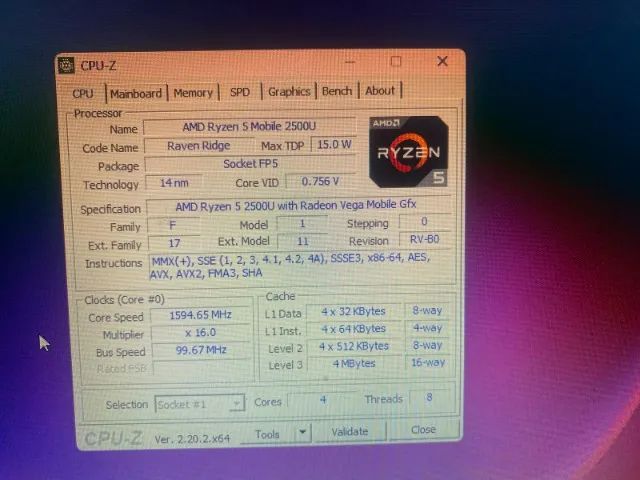Open the Graphics tab
This screenshot has width=640, height=480.
289,91
